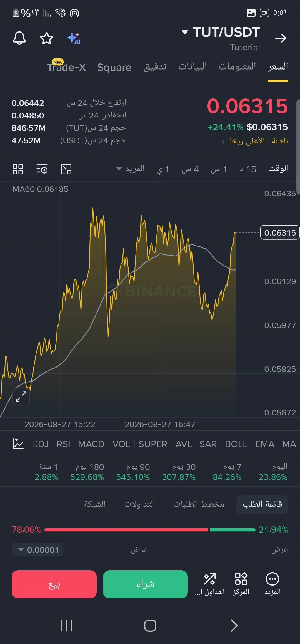
Task: Add TUT/USDT to favorites with star
Action: click(x=47, y=38)
